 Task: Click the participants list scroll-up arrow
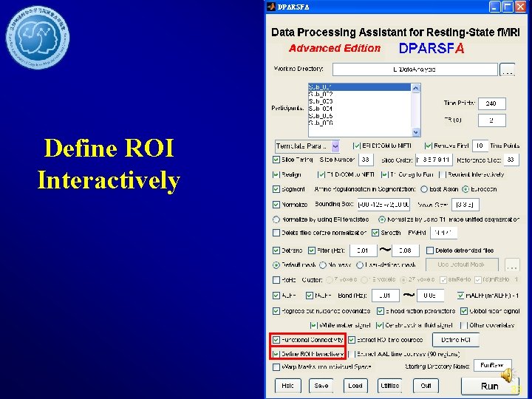[x=415, y=88]
